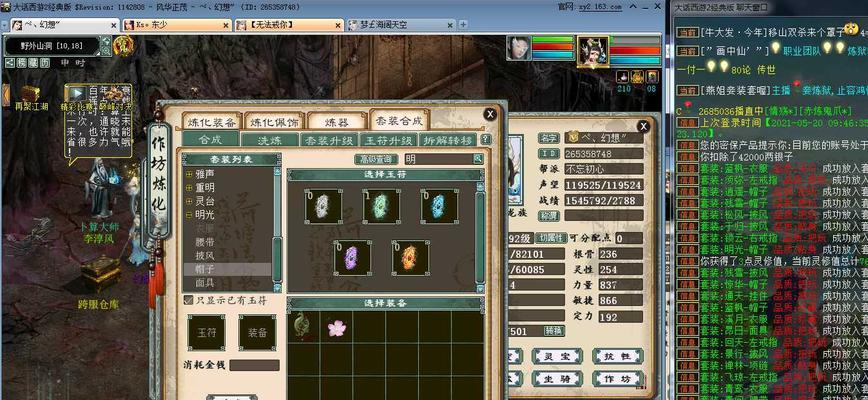Click the 转换 button
This screenshot has height=400, width=868.
tap(554, 331)
